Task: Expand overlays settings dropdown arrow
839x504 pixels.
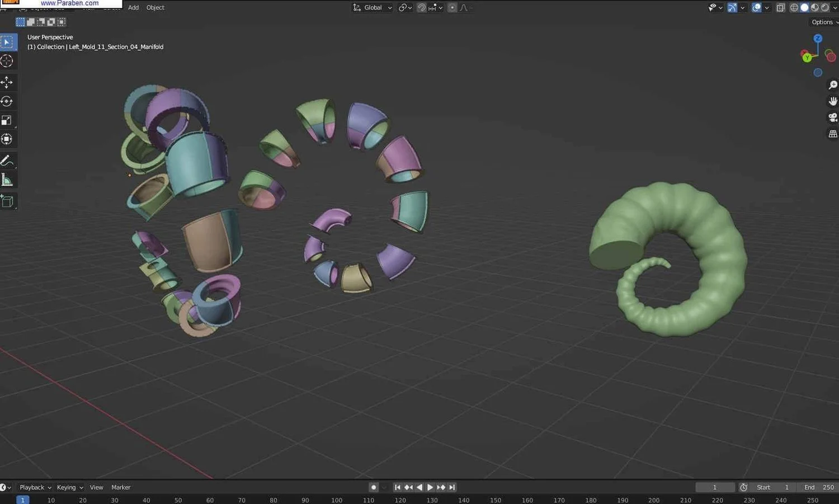Action: (x=767, y=8)
